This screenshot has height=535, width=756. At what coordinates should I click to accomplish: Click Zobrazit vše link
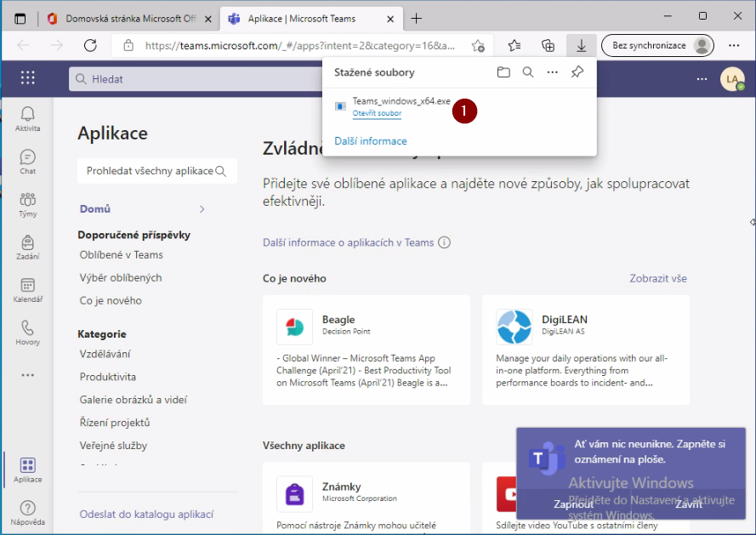658,278
